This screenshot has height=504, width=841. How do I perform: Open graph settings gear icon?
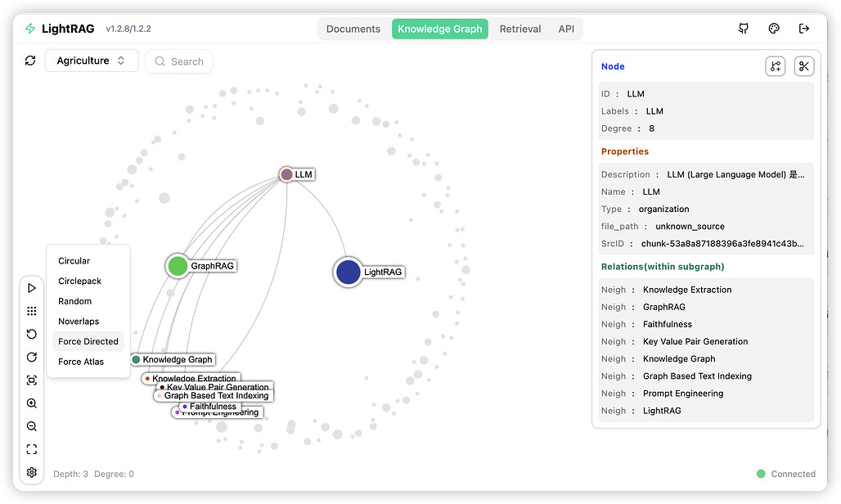(x=32, y=472)
